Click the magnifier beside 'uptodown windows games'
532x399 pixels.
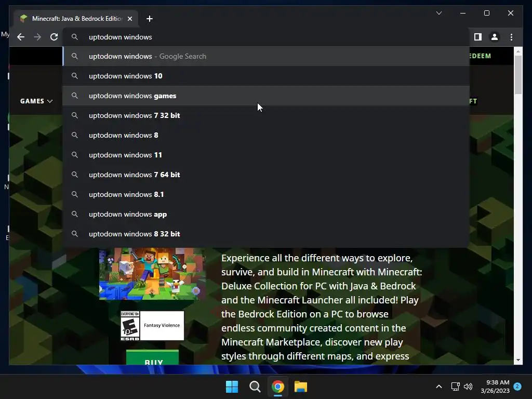75,96
